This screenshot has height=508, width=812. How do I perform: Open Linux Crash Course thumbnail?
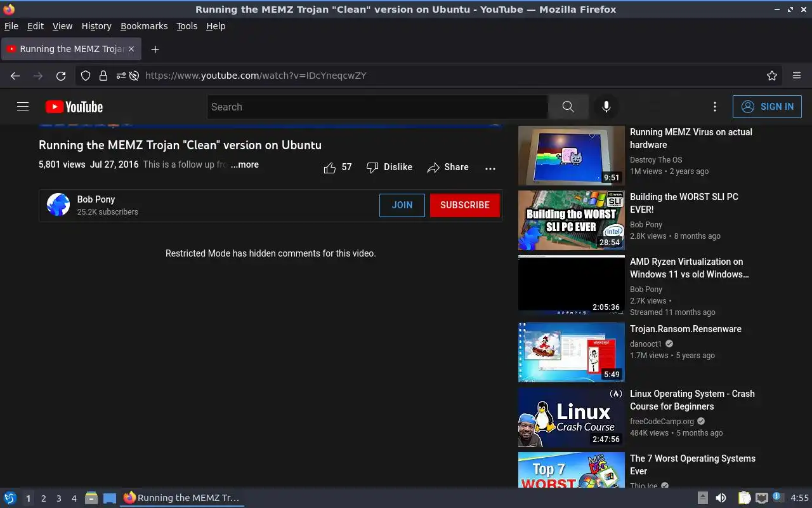pos(572,417)
